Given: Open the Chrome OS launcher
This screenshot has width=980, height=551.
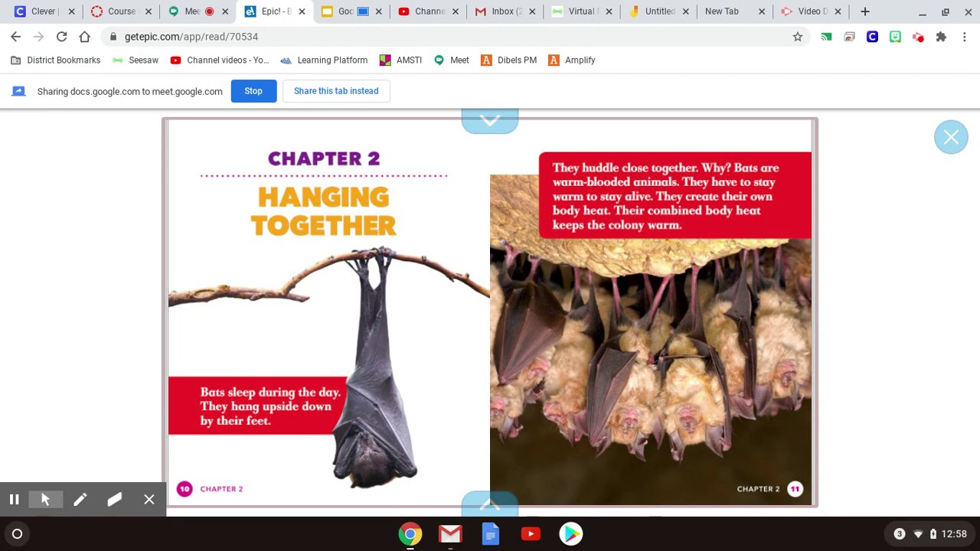Looking at the screenshot, I should pyautogui.click(x=18, y=534).
